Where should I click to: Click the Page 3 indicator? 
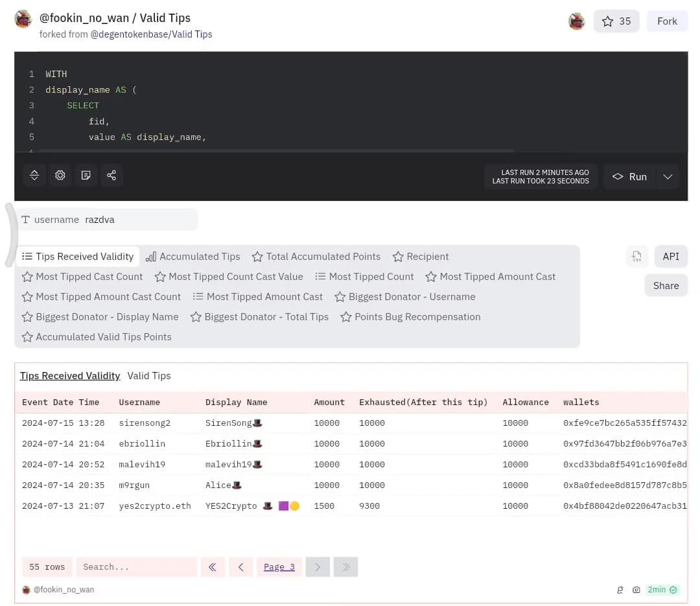pos(279,567)
